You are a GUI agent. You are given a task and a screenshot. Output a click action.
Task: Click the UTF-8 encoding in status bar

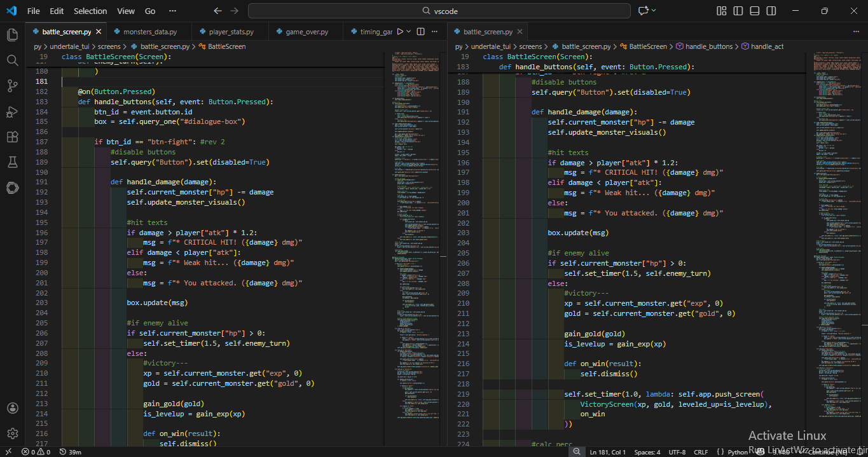(677, 452)
